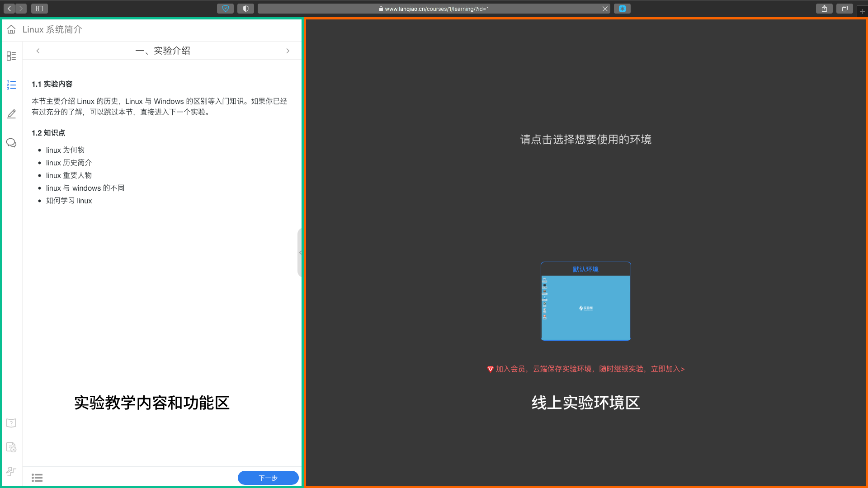Click the 下一步 button

pyautogui.click(x=268, y=478)
